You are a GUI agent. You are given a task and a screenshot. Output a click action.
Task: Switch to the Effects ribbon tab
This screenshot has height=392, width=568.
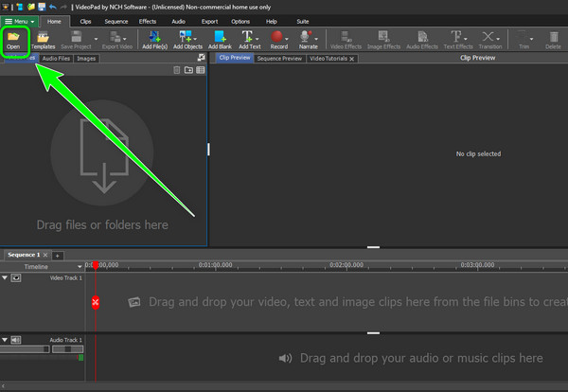[148, 22]
